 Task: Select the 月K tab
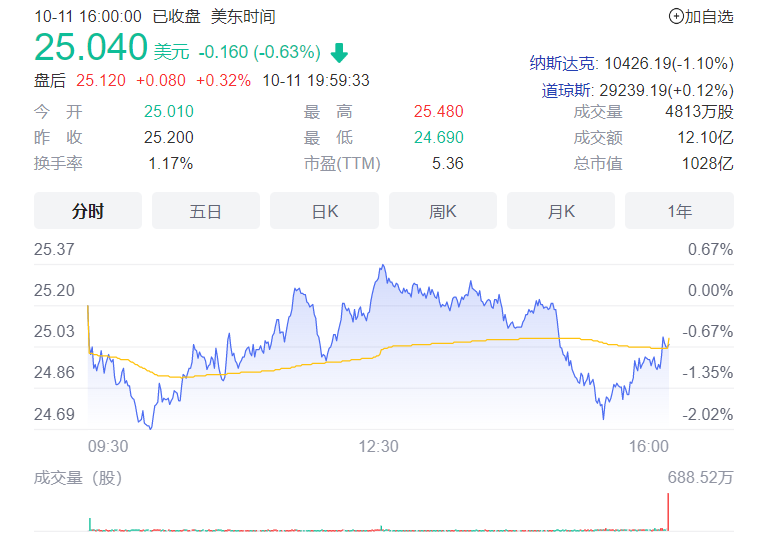coord(561,211)
